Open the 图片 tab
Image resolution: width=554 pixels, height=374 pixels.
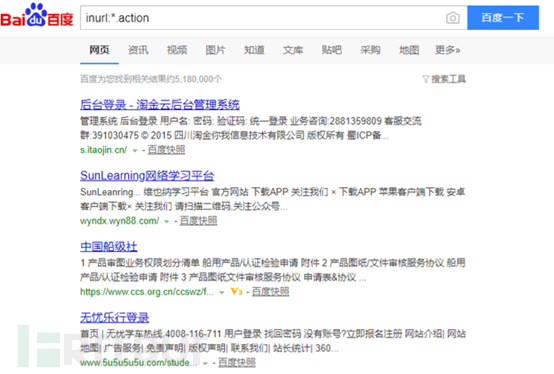point(216,50)
